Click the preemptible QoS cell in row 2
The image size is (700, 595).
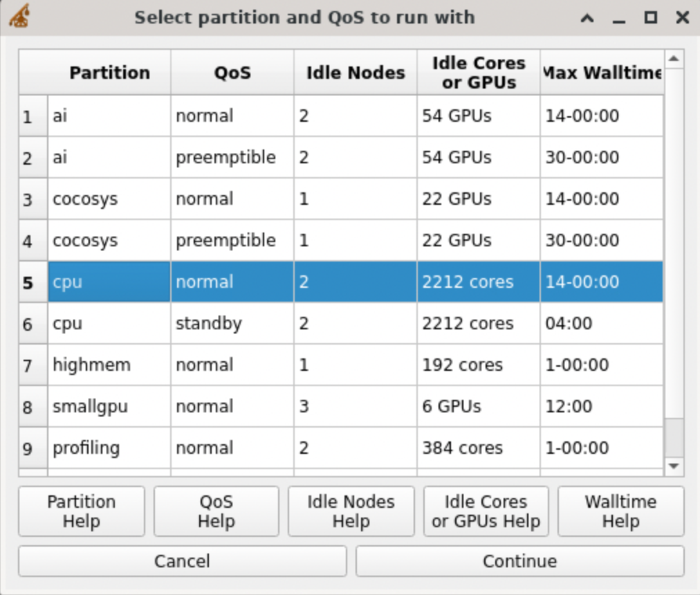click(x=232, y=157)
